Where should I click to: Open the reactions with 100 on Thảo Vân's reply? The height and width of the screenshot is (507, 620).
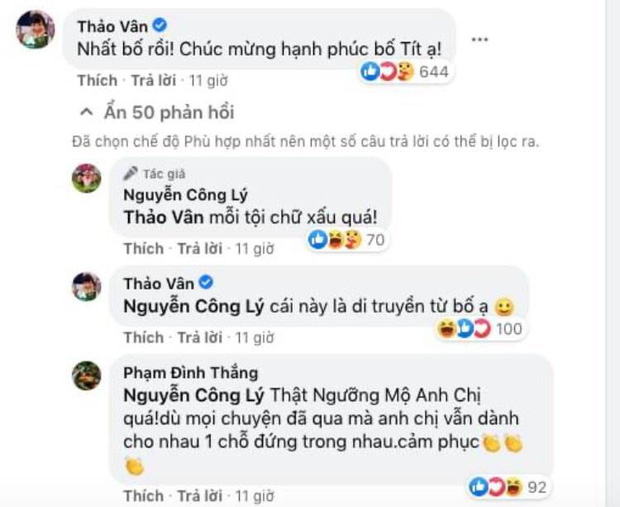click(x=479, y=329)
